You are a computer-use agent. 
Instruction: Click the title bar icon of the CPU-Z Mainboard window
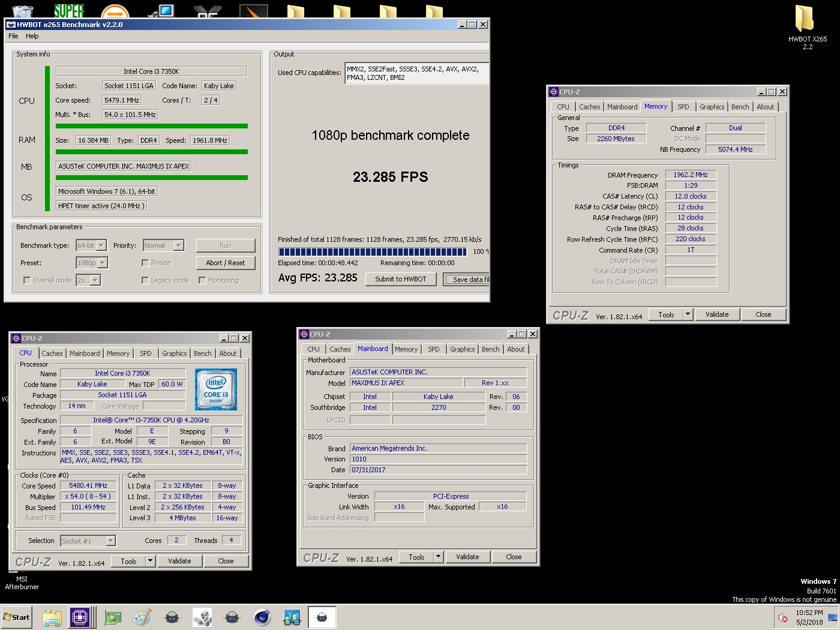pyautogui.click(x=304, y=334)
